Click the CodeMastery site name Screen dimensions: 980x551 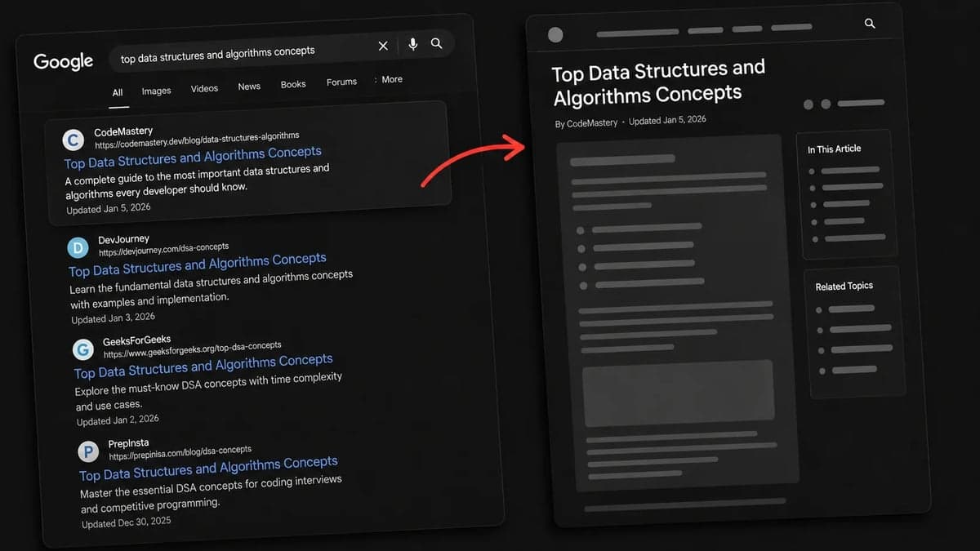click(x=123, y=131)
